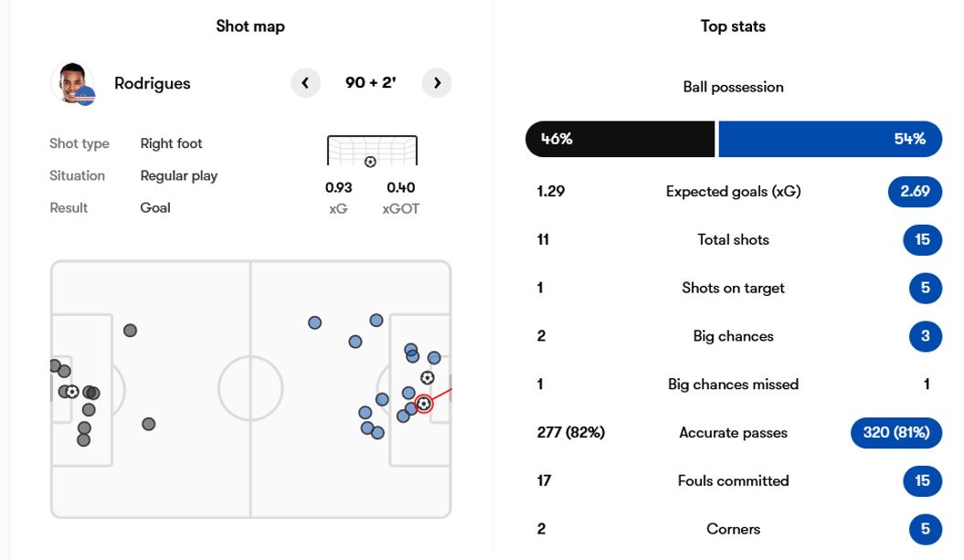Click the 320 (81%) accurate passes badge

tap(896, 433)
